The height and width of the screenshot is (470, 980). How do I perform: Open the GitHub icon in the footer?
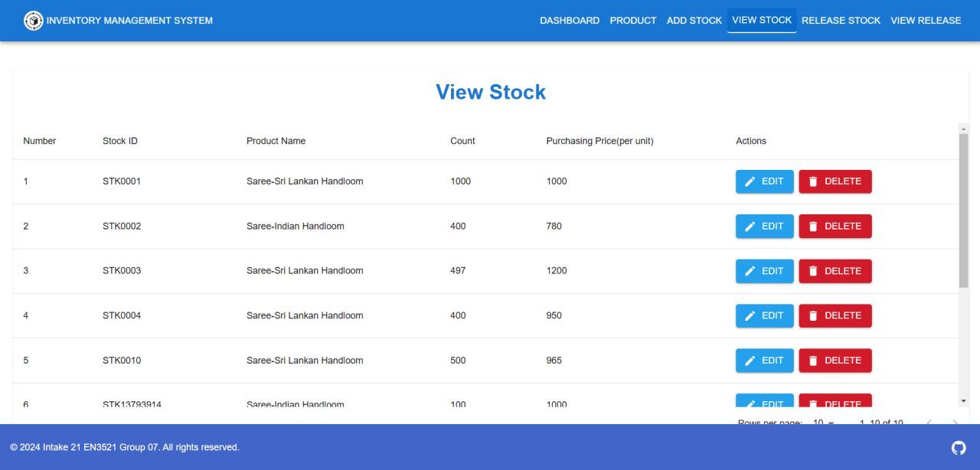pos(958,447)
